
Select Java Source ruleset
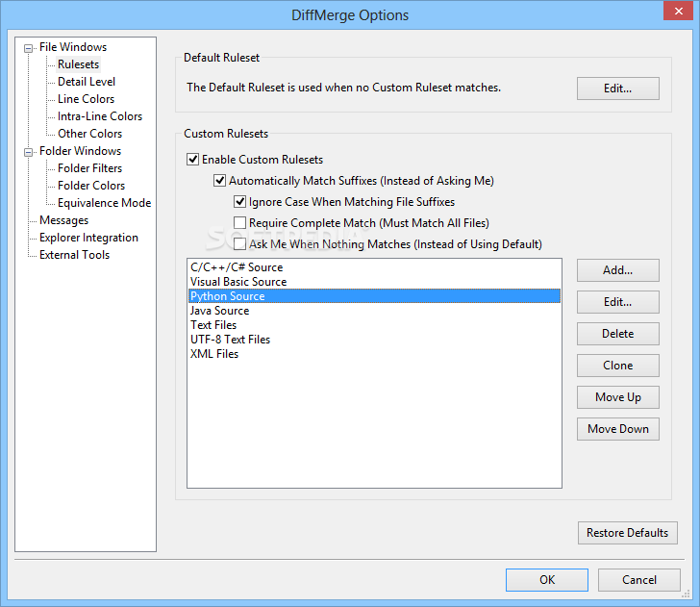click(374, 311)
